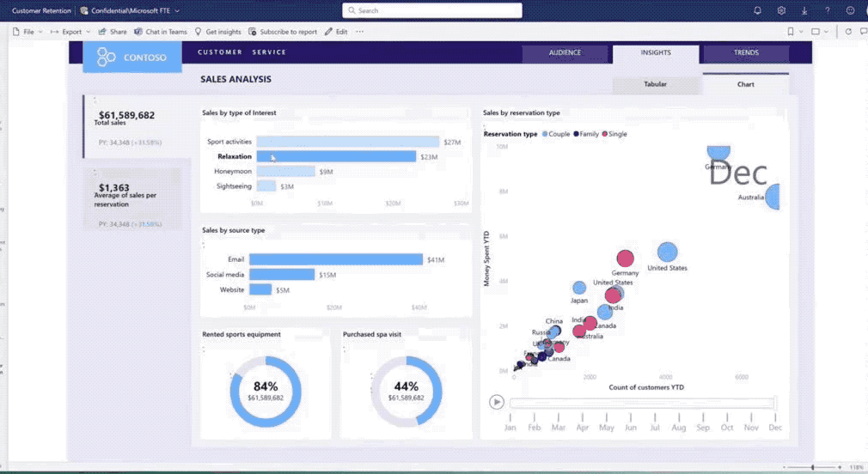The height and width of the screenshot is (474, 868).
Task: Click Get insights
Action: click(218, 32)
